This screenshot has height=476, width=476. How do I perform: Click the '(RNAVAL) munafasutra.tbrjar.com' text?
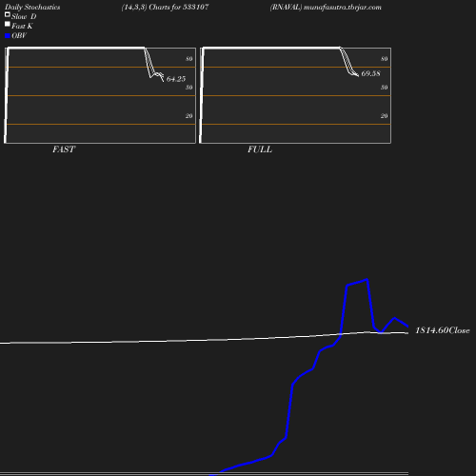(x=326, y=8)
